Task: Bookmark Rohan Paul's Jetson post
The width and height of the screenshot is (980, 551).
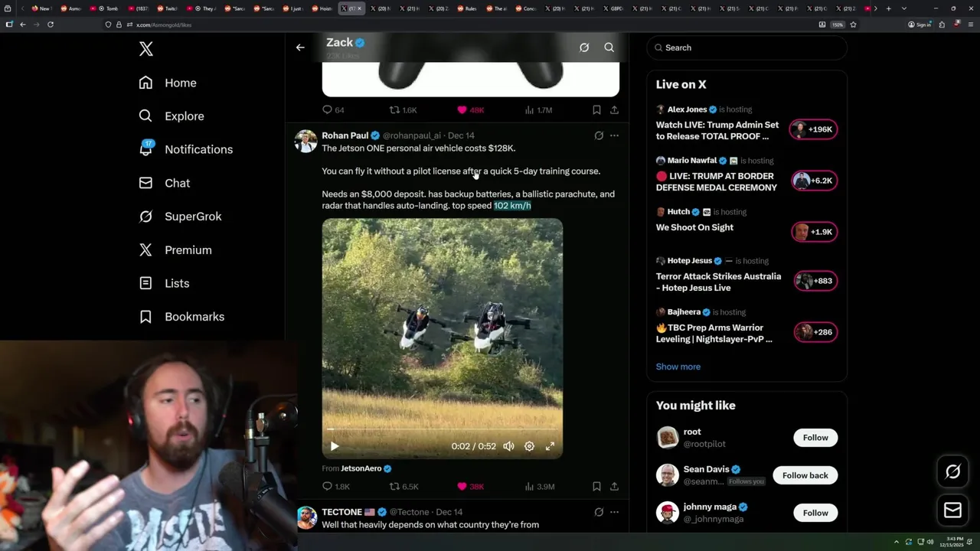Action: coord(596,487)
